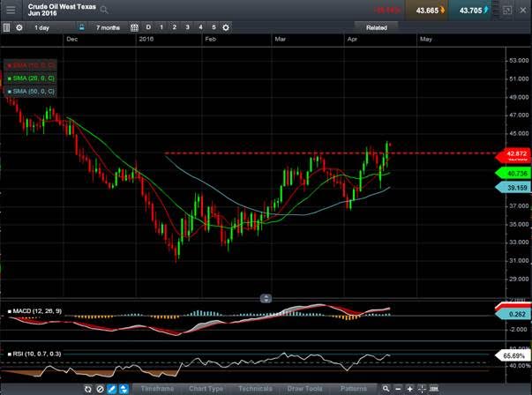Toggle the SMA (50, 0, C) legend
The height and width of the screenshot is (395, 532).
tap(31, 91)
